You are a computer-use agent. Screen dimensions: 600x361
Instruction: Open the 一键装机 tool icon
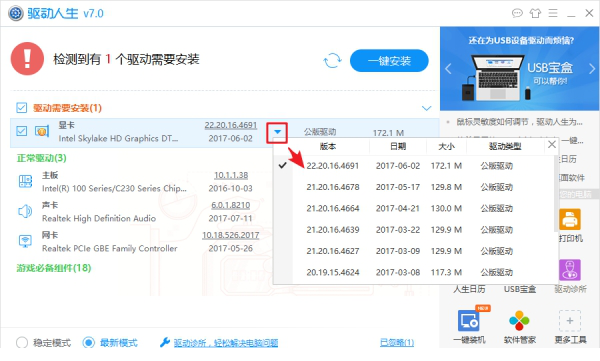coord(469,320)
